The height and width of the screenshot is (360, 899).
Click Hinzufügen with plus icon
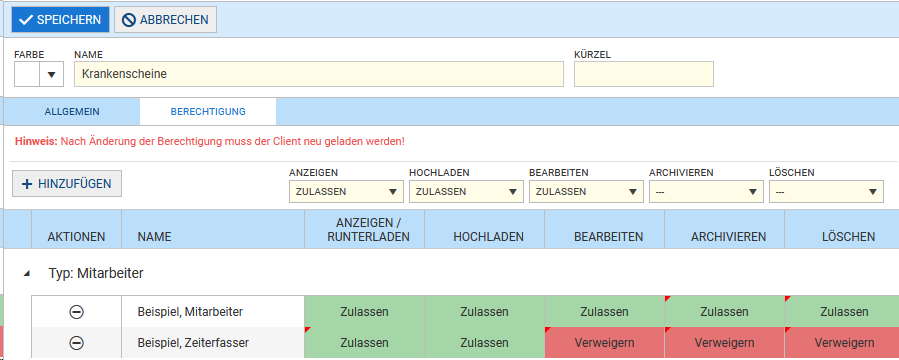pos(67,183)
